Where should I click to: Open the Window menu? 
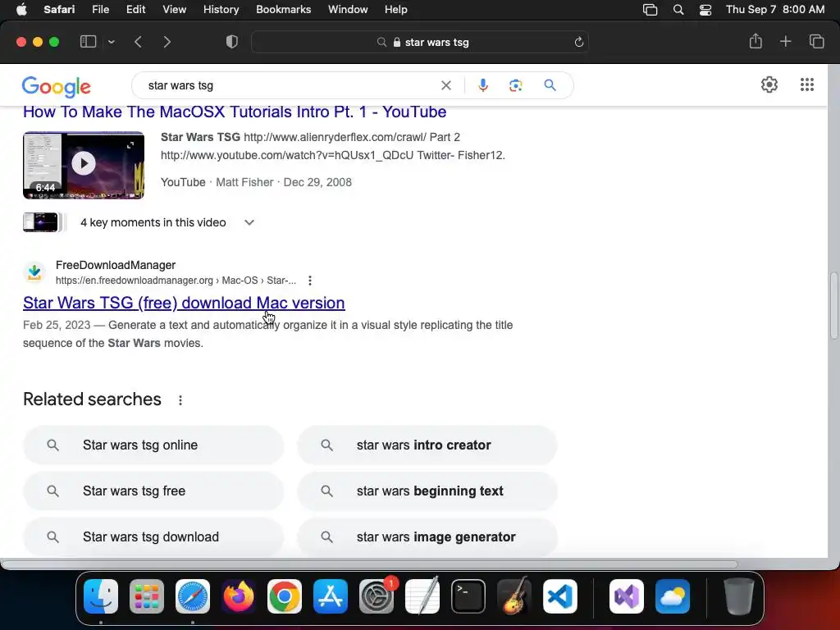348,10
